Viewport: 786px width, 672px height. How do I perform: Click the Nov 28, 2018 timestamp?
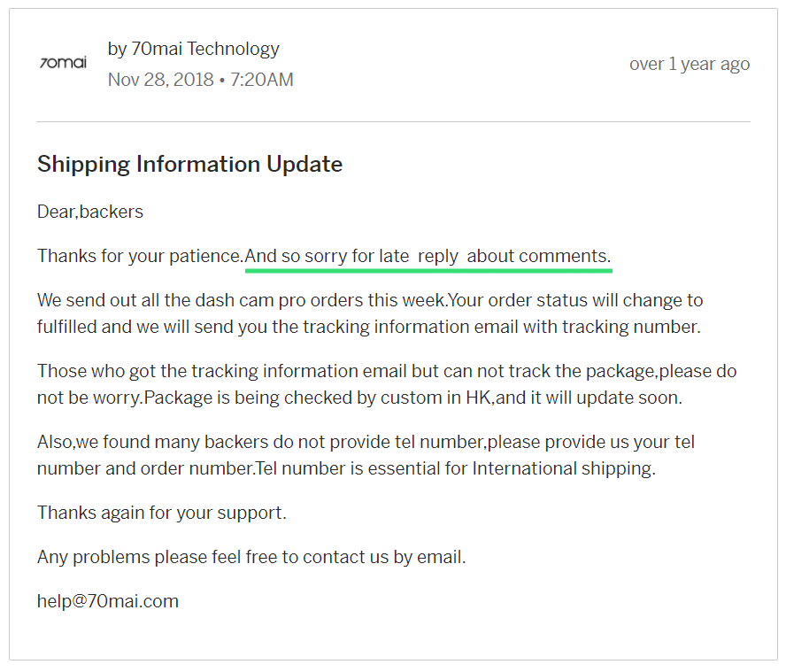pyautogui.click(x=161, y=80)
